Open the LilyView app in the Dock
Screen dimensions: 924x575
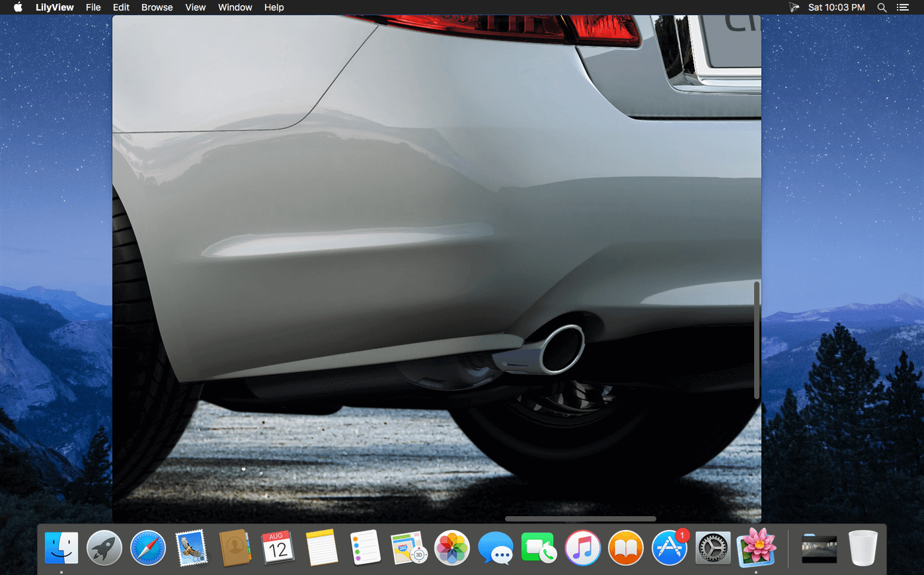point(756,548)
